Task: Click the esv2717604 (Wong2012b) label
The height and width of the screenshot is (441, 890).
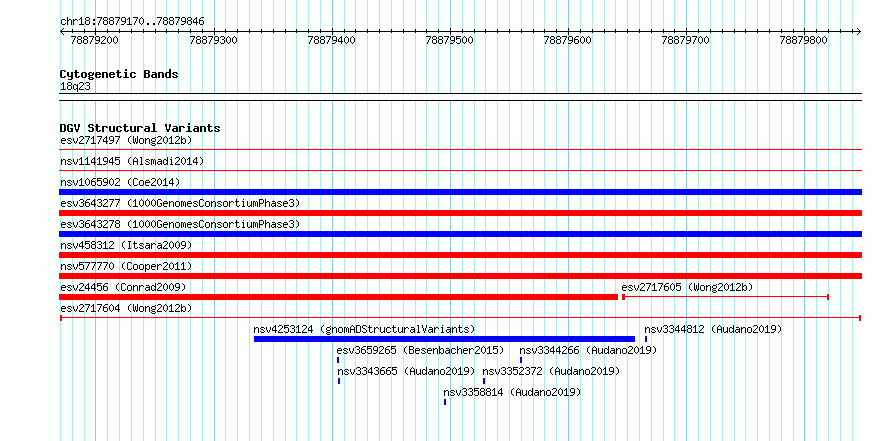Action: point(126,308)
